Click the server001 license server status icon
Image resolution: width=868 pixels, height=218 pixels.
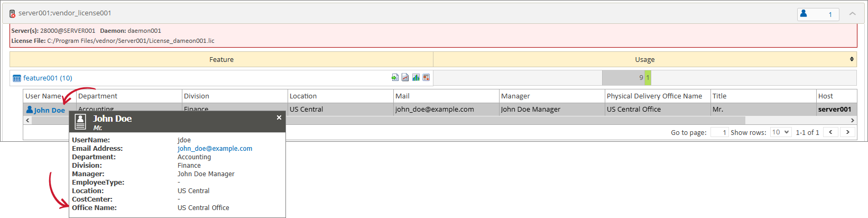tap(12, 13)
